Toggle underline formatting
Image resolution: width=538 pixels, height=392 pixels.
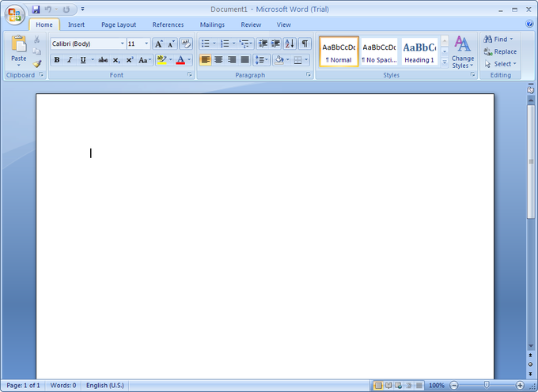[x=83, y=60]
